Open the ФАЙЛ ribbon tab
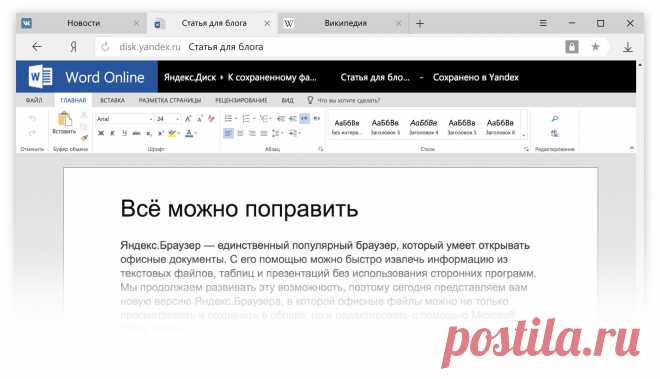660x379 pixels. (x=34, y=100)
